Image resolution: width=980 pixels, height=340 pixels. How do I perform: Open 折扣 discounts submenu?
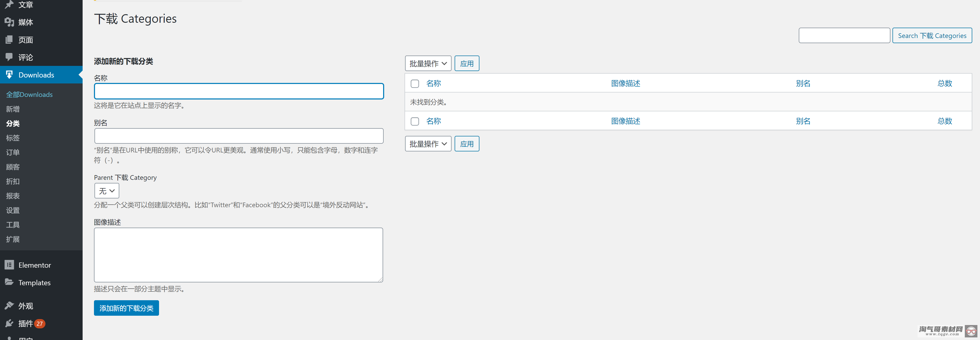coord(13,181)
